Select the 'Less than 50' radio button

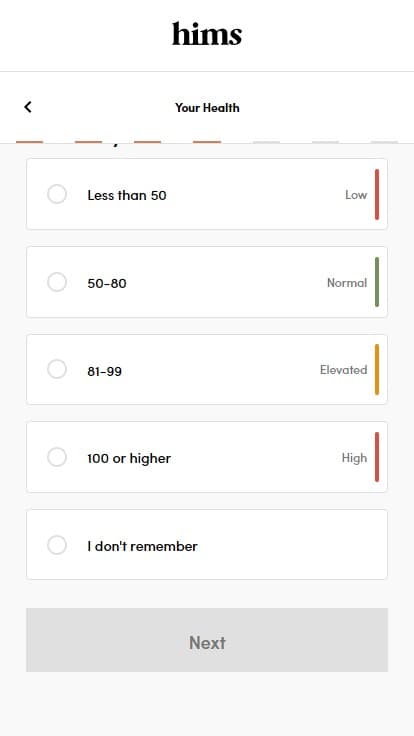click(x=57, y=194)
